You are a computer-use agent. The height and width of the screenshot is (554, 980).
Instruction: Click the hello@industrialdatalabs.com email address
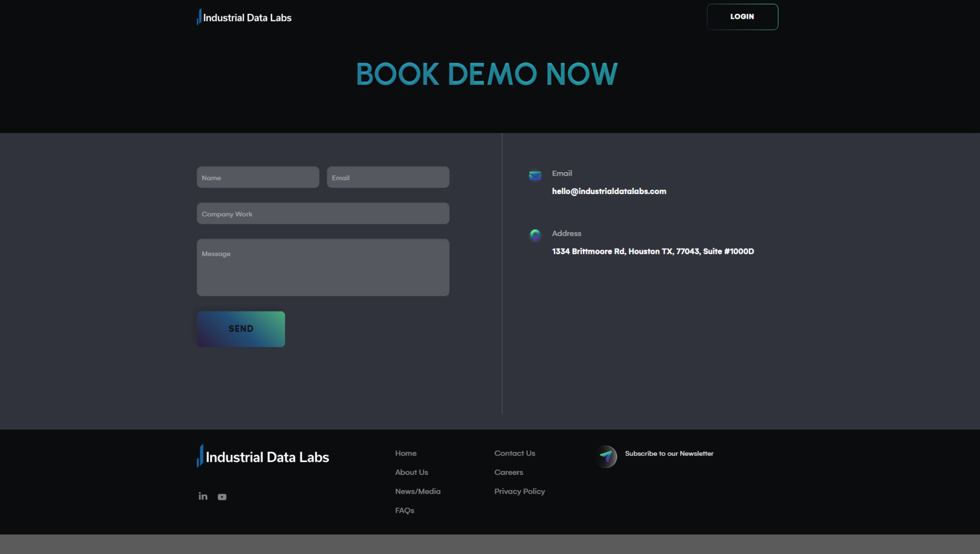(x=609, y=191)
